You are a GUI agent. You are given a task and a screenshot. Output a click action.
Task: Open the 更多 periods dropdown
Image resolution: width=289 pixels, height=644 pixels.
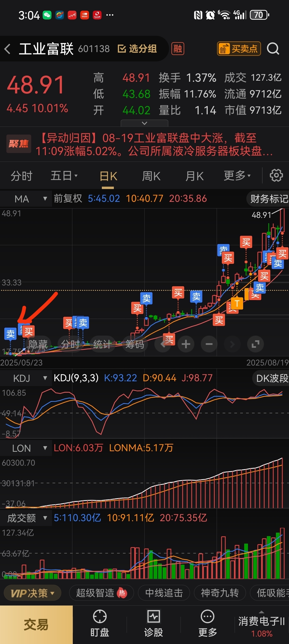pos(237,176)
